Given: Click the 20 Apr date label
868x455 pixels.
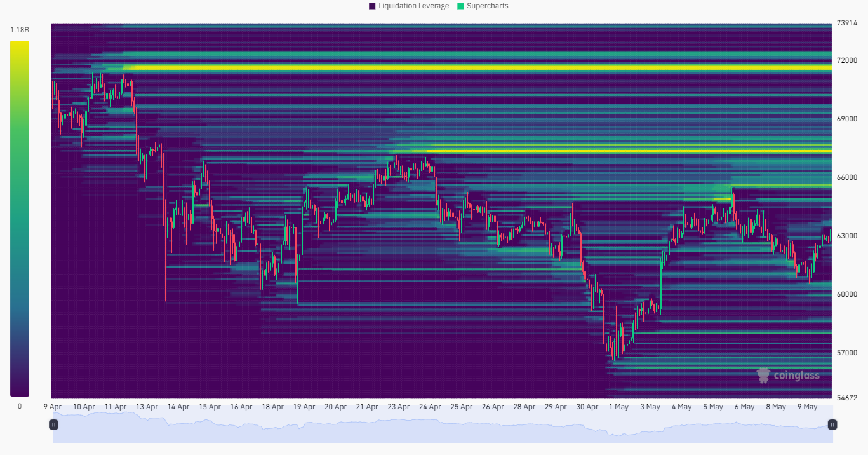Looking at the screenshot, I should click(335, 407).
